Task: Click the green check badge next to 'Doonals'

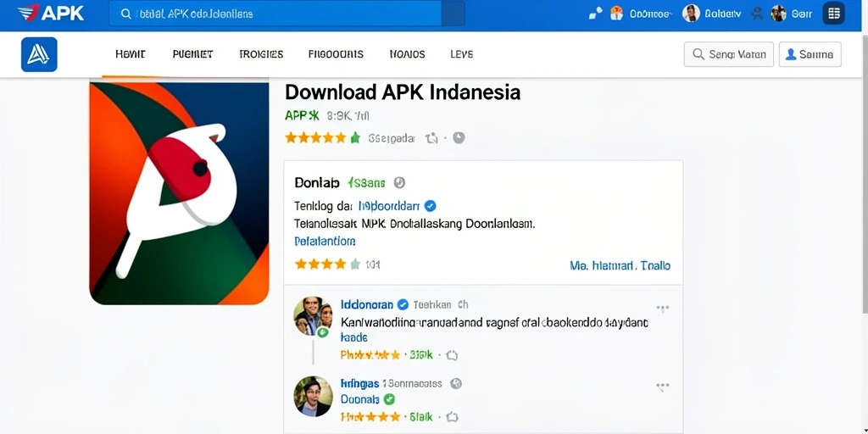Action: 390,399
